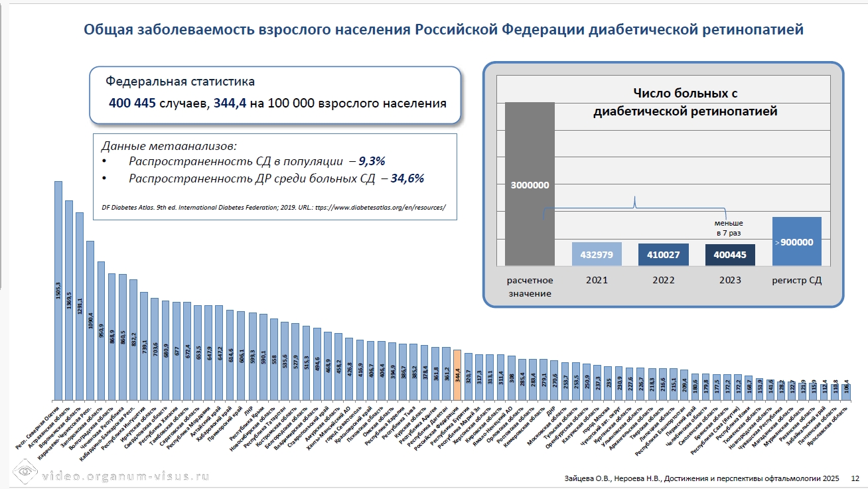Click the 'меньше в 7 раз' annotation

[x=728, y=229]
